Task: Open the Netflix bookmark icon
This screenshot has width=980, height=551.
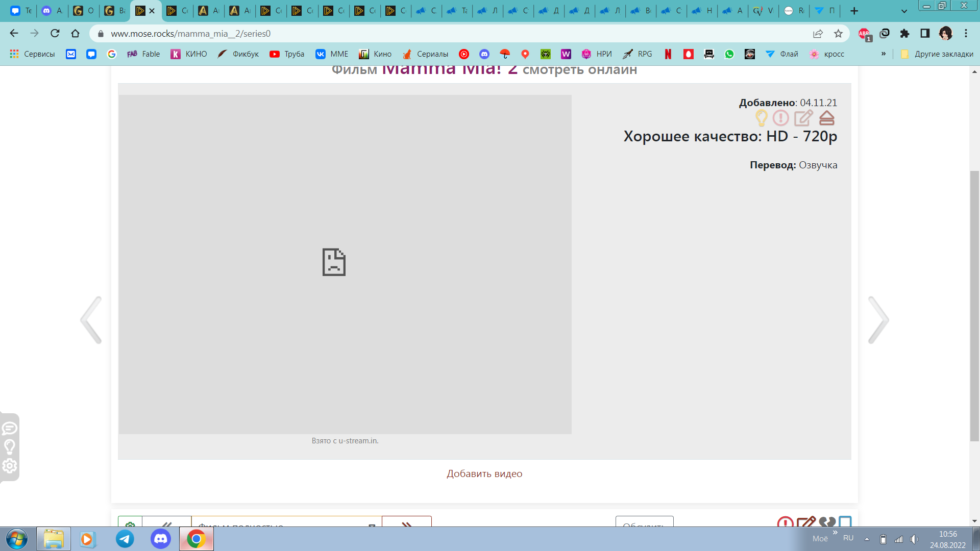Action: (668, 54)
